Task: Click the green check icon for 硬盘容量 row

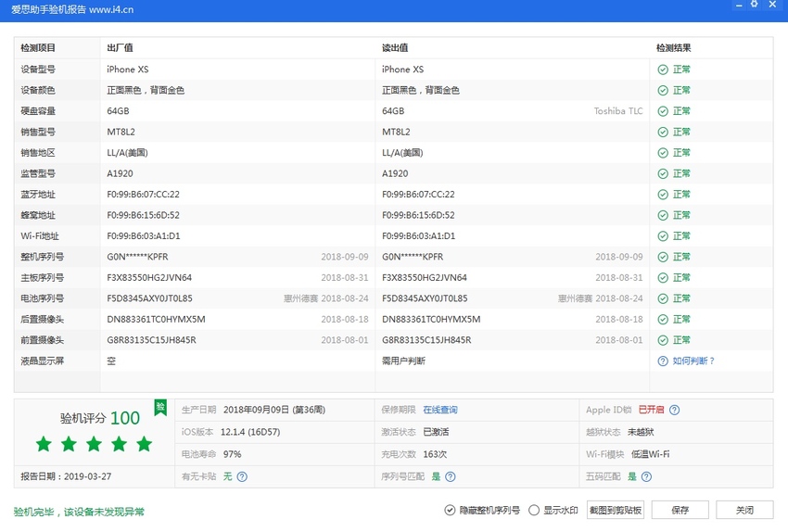Action: (663, 111)
